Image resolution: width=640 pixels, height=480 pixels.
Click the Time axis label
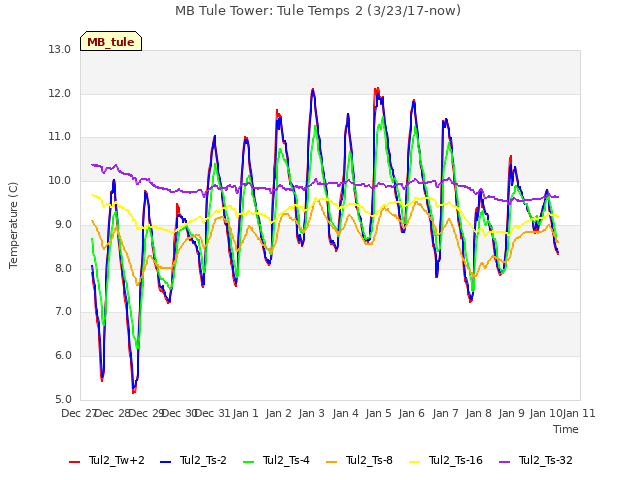[566, 429]
